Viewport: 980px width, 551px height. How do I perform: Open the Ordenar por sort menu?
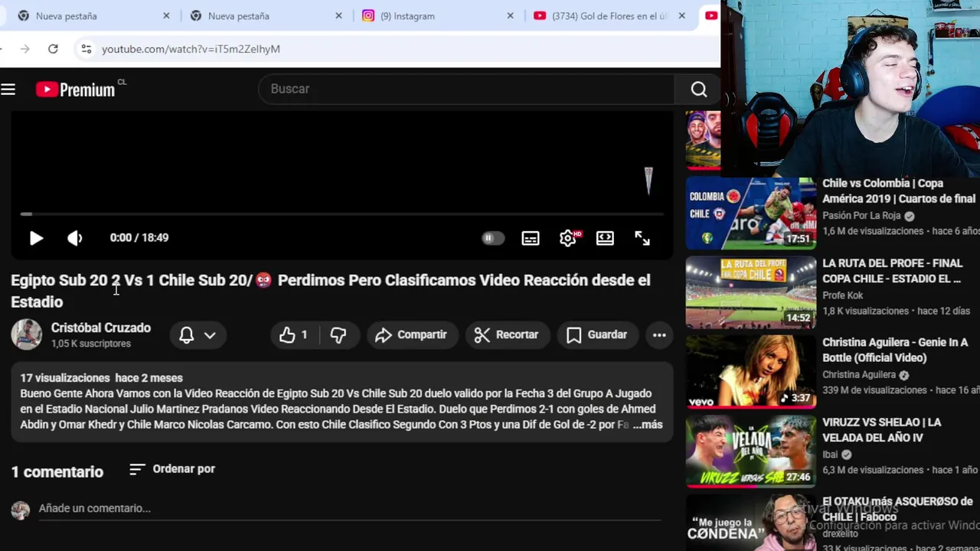pos(172,469)
